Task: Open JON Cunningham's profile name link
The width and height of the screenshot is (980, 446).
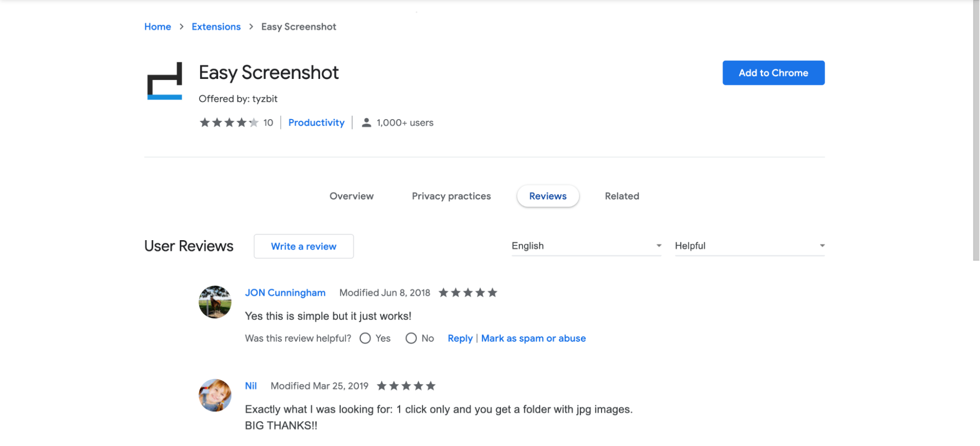Action: point(285,293)
